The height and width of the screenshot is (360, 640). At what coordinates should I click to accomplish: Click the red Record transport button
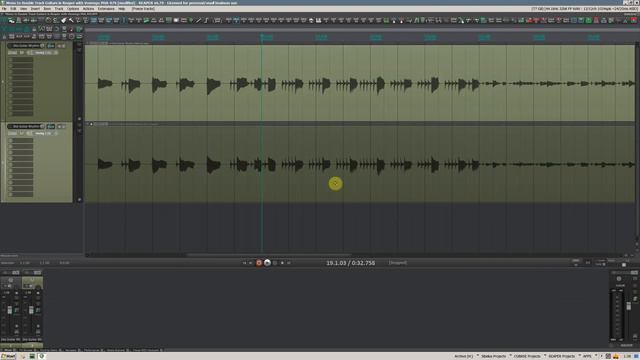pos(259,263)
